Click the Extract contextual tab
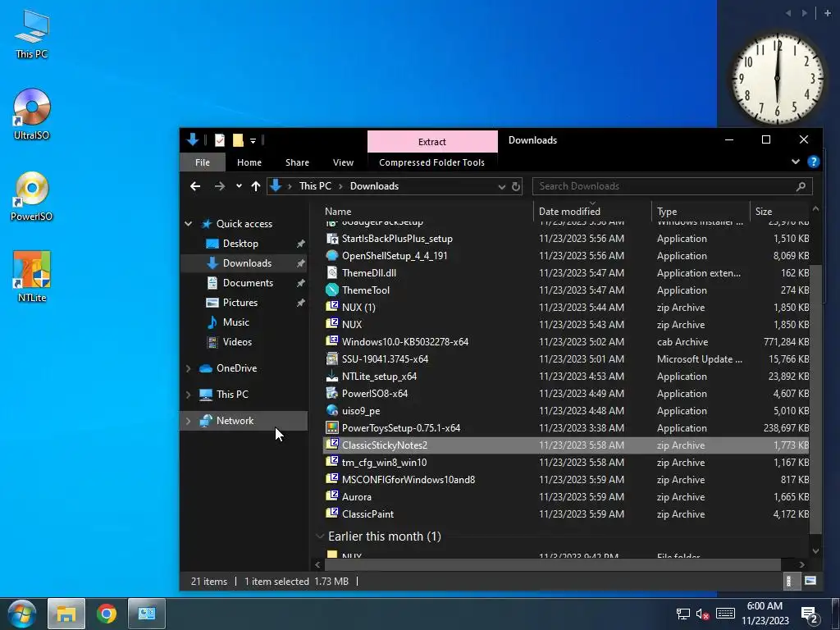 [x=431, y=141]
